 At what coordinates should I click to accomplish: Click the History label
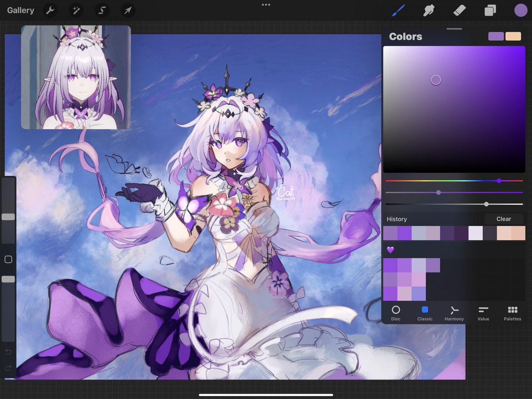coord(397,219)
